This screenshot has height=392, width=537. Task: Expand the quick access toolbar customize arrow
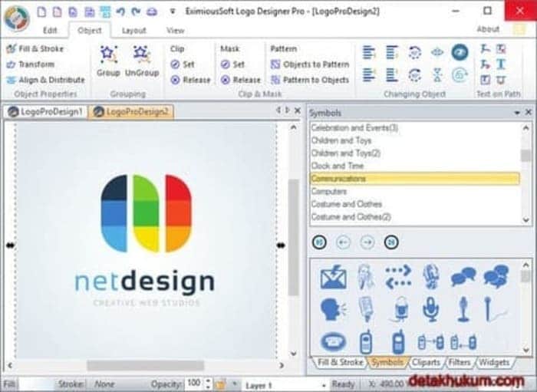click(x=173, y=12)
